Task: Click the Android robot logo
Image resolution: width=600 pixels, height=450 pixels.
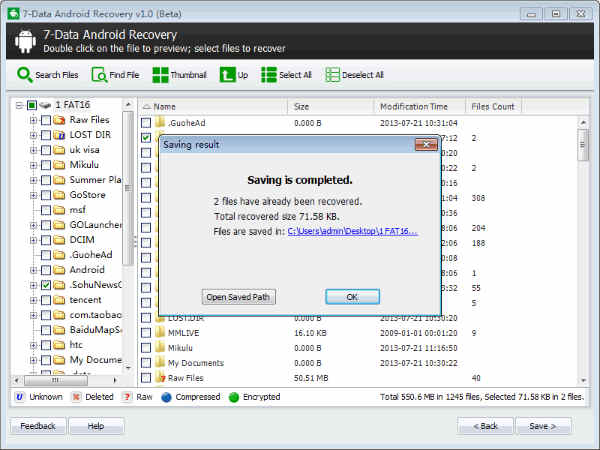Action: (x=25, y=41)
